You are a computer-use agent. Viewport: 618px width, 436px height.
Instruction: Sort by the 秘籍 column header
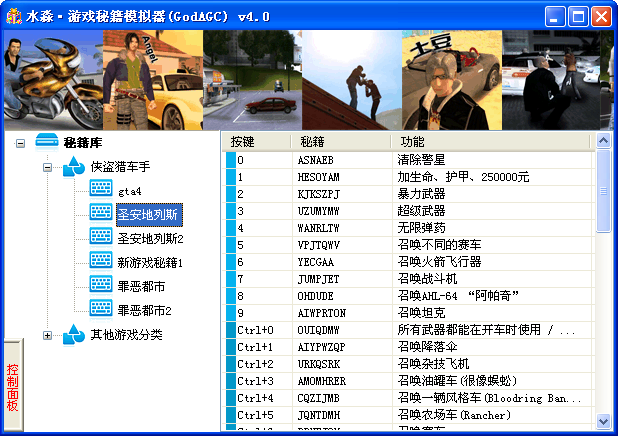tap(341, 142)
